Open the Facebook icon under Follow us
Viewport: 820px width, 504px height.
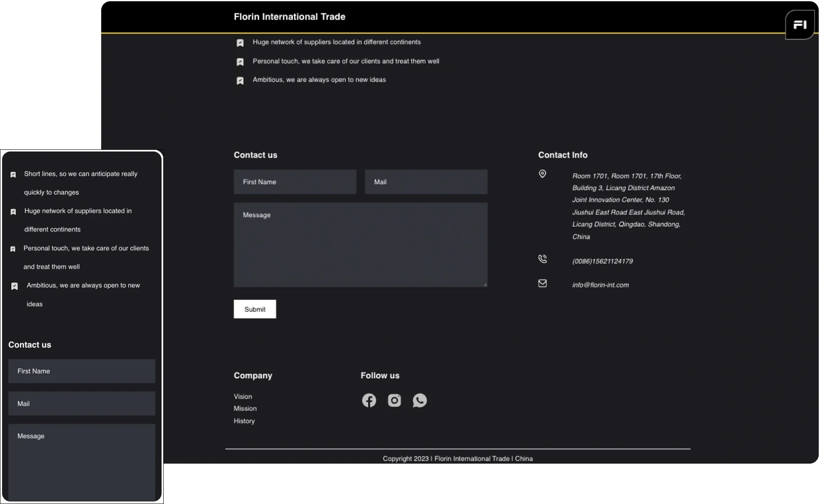coord(369,400)
